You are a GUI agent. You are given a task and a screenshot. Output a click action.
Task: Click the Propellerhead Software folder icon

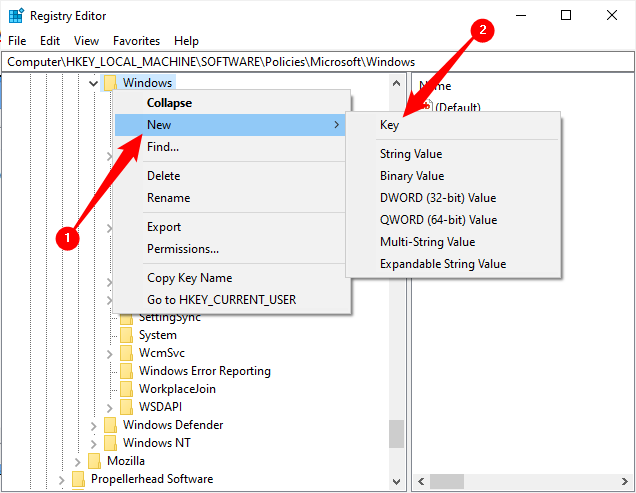79,479
